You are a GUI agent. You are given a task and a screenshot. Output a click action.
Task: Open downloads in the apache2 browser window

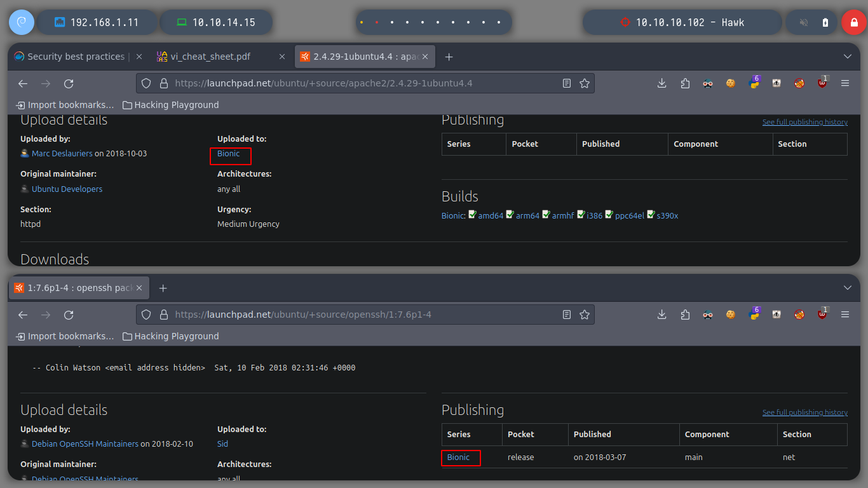[661, 83]
